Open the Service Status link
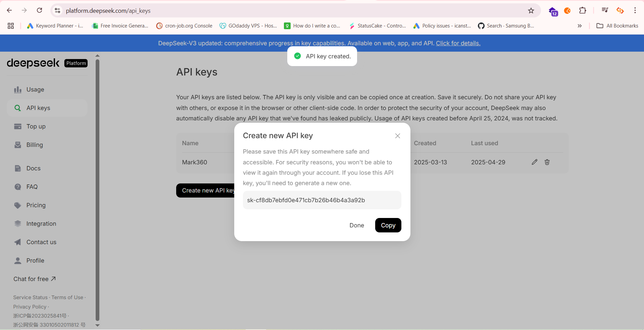This screenshot has height=330, width=644. click(31, 297)
